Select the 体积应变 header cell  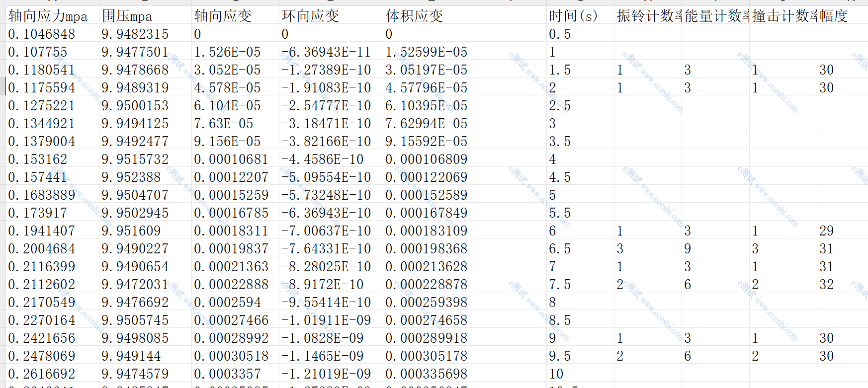point(431,15)
